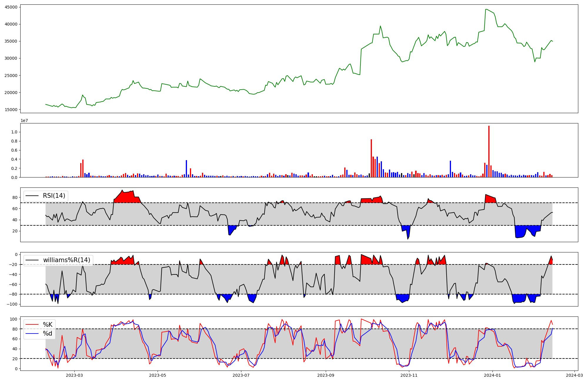Click the 2023-09 date tick label

click(x=326, y=375)
